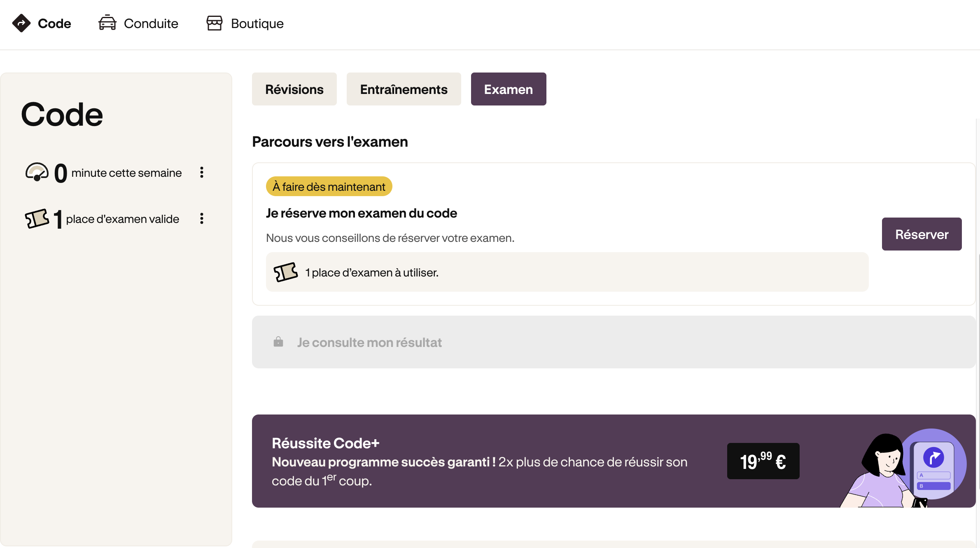Click the phone illustration on Réussite Code+ banner
The height and width of the screenshot is (548, 980).
pyautogui.click(x=933, y=470)
